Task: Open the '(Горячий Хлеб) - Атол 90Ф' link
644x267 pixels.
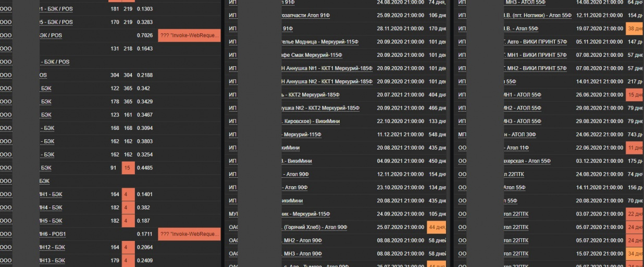Action: 315,227
